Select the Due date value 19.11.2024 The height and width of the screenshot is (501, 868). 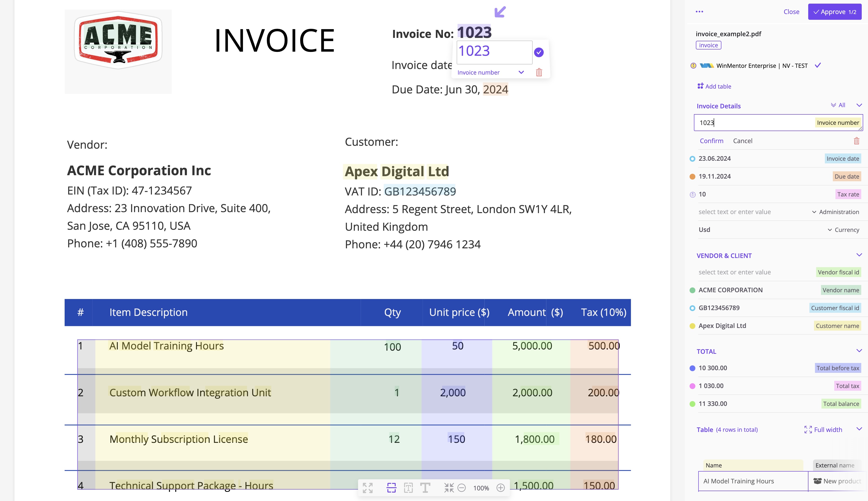click(715, 176)
